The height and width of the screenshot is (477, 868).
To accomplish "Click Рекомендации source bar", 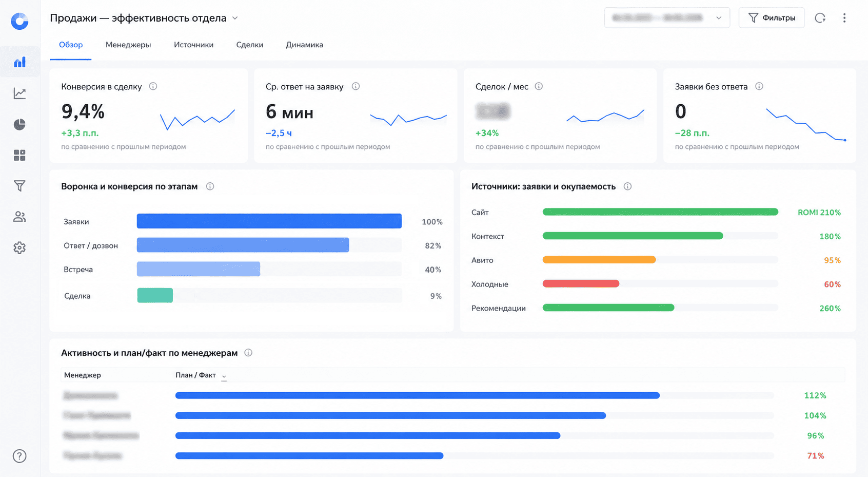I will click(x=608, y=308).
